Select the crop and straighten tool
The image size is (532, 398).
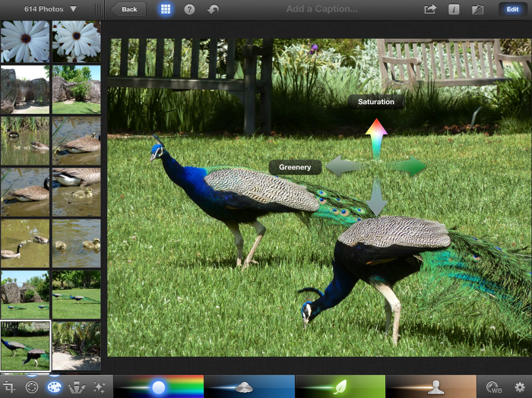pos(9,387)
